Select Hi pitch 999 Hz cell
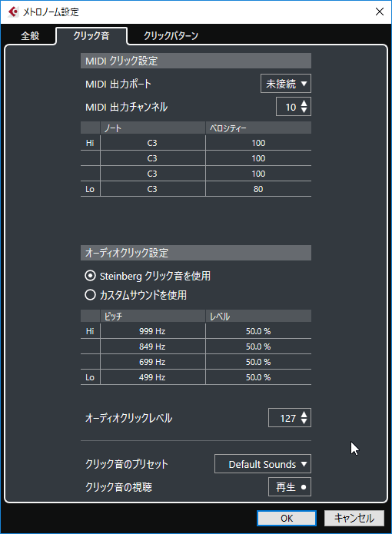The image size is (392, 534). coord(153,331)
